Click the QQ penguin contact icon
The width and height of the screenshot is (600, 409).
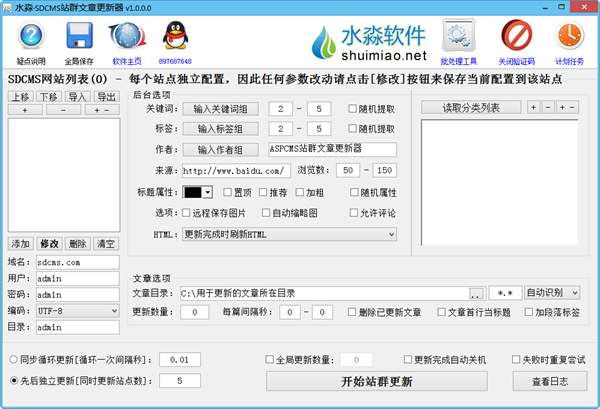click(x=175, y=35)
